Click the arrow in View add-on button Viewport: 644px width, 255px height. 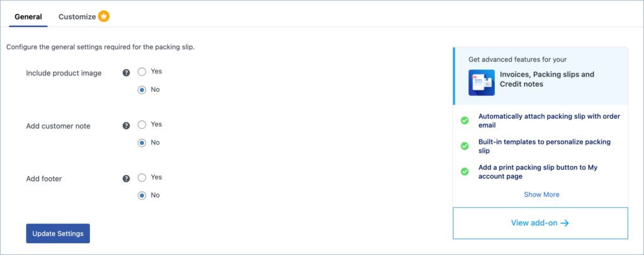[x=565, y=223]
